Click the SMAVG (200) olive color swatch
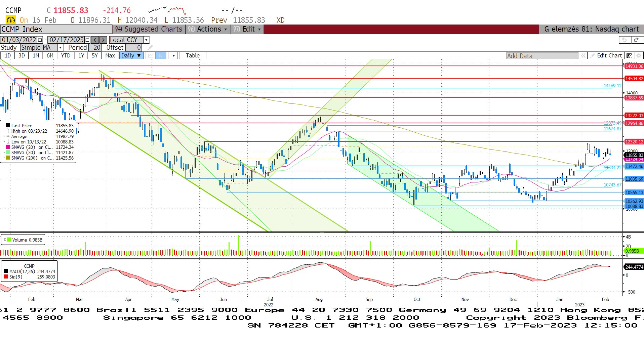644x344 pixels. pyautogui.click(x=8, y=158)
